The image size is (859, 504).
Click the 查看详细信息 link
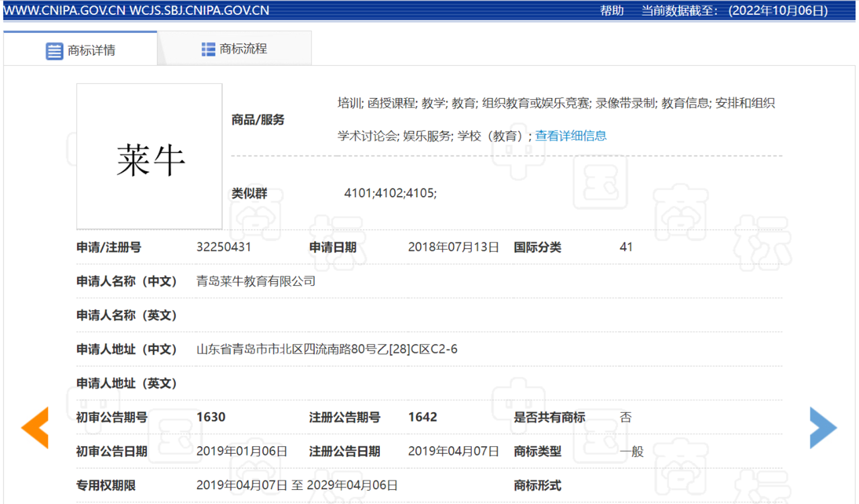tap(570, 136)
